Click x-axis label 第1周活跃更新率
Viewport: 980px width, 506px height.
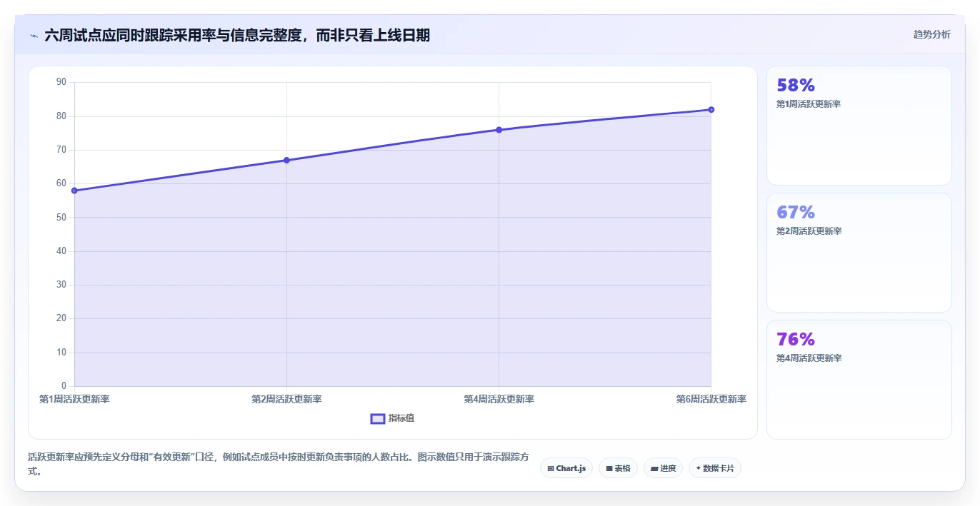point(74,400)
